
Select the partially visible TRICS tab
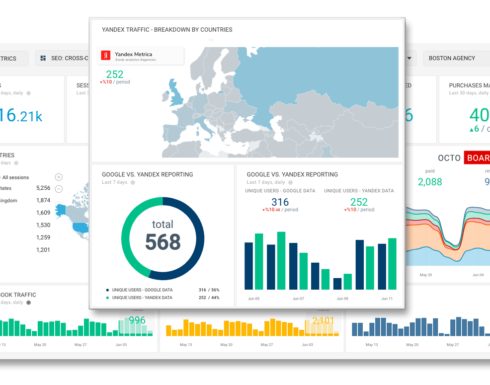click(x=13, y=58)
